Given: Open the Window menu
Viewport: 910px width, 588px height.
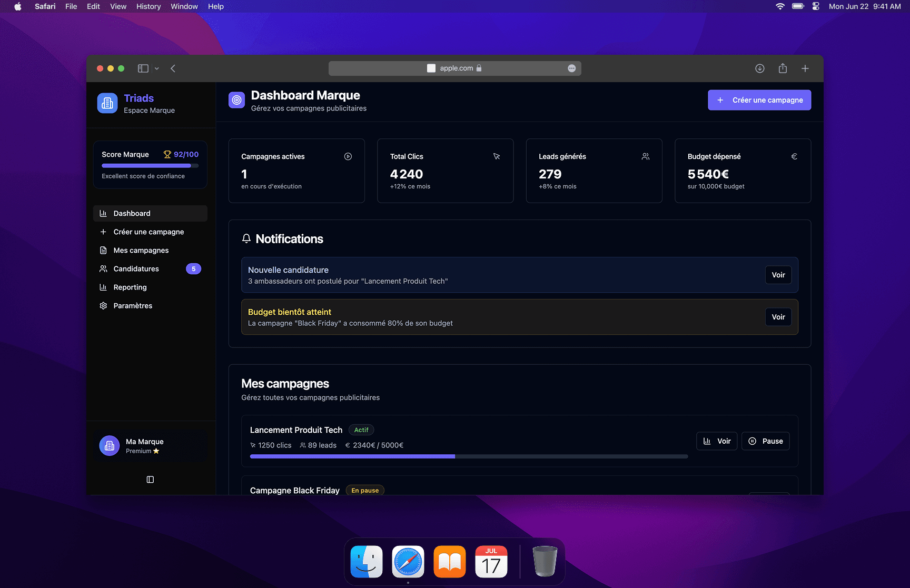Looking at the screenshot, I should (184, 6).
